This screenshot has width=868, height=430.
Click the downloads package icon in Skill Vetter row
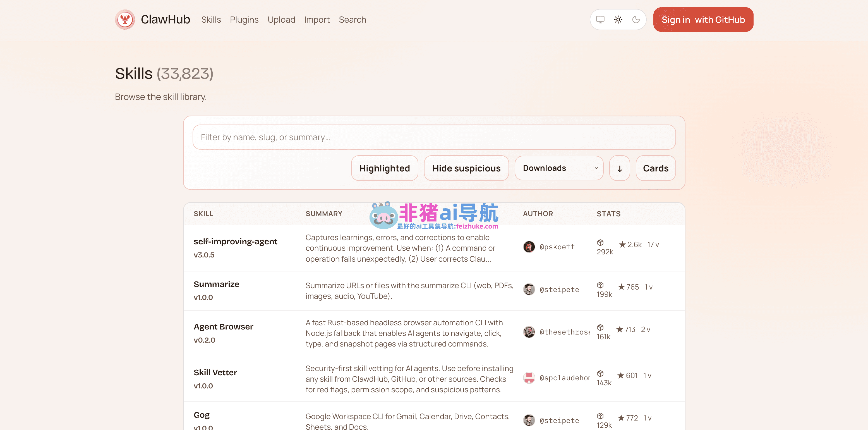point(600,373)
